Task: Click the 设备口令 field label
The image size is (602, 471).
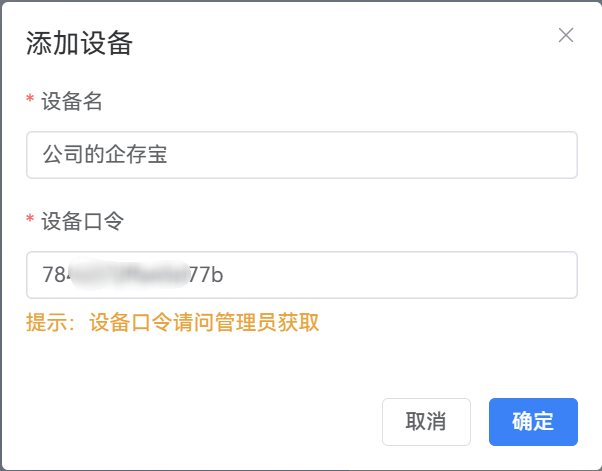Action: click(82, 220)
